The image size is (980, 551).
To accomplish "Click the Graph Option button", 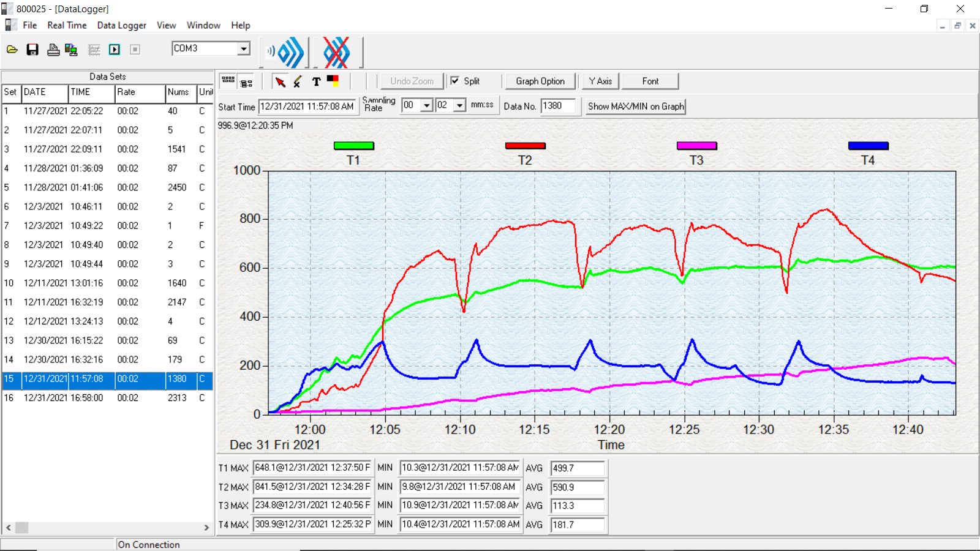I will 540,81.
